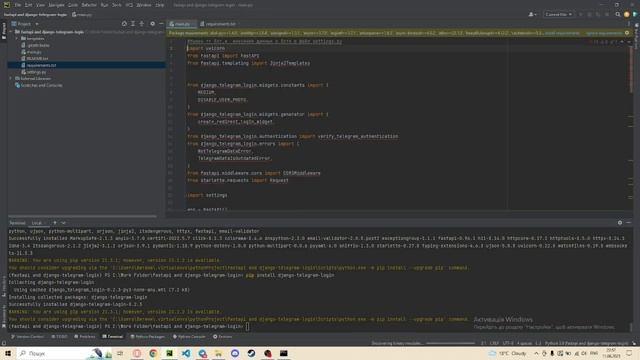
Task: Open the Run menu
Action: (104, 5)
